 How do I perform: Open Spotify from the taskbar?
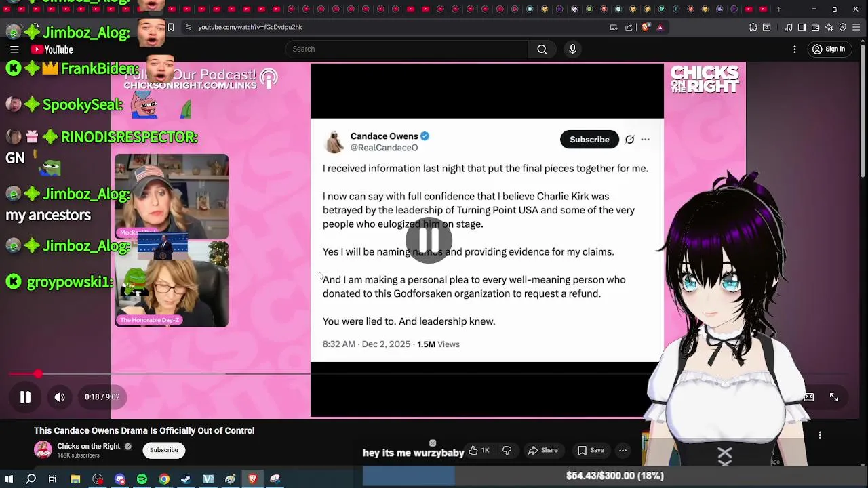142,479
